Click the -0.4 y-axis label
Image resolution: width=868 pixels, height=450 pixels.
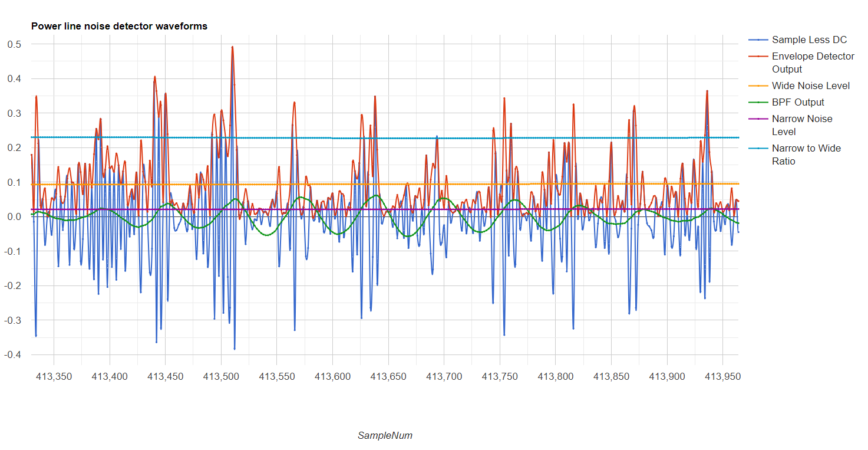coord(12,354)
